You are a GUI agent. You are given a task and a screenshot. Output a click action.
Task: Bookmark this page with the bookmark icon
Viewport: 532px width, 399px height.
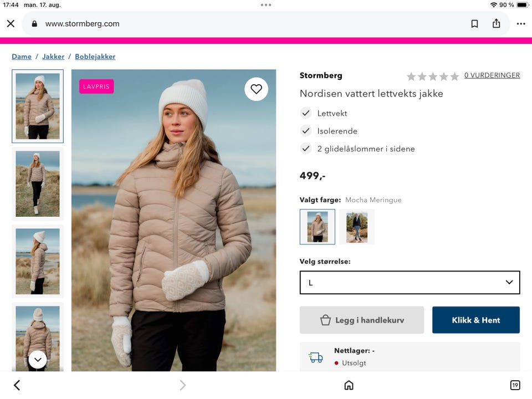(475, 23)
